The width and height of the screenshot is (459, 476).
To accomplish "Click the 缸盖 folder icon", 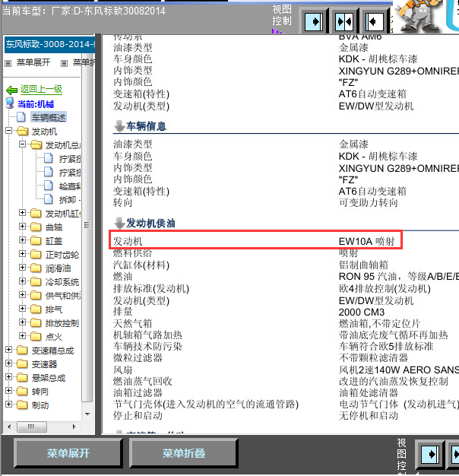I will 36,240.
